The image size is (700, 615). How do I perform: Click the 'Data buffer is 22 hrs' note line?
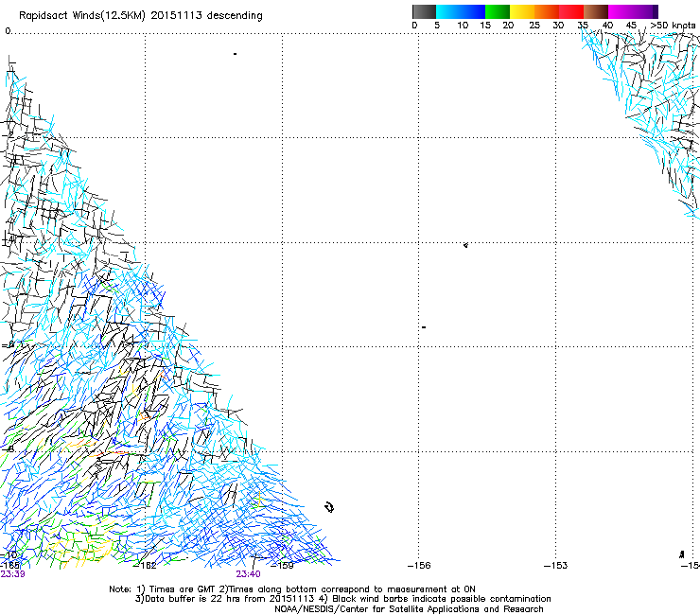(342, 599)
